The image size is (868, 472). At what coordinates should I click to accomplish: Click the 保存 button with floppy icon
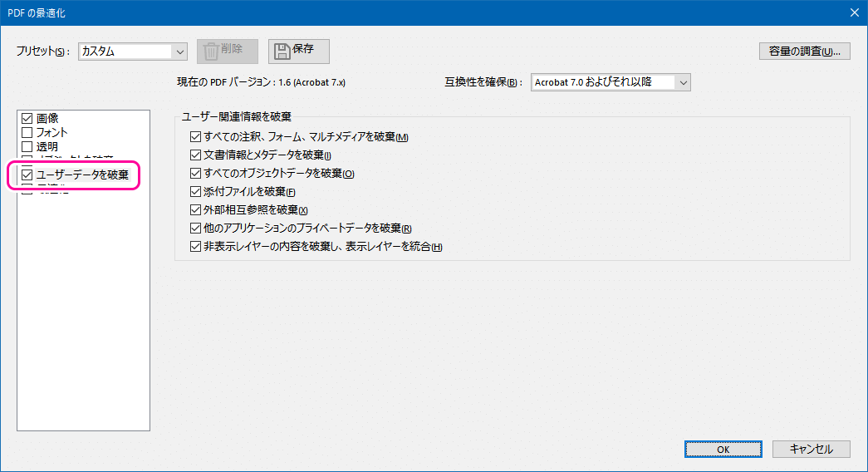pos(299,51)
